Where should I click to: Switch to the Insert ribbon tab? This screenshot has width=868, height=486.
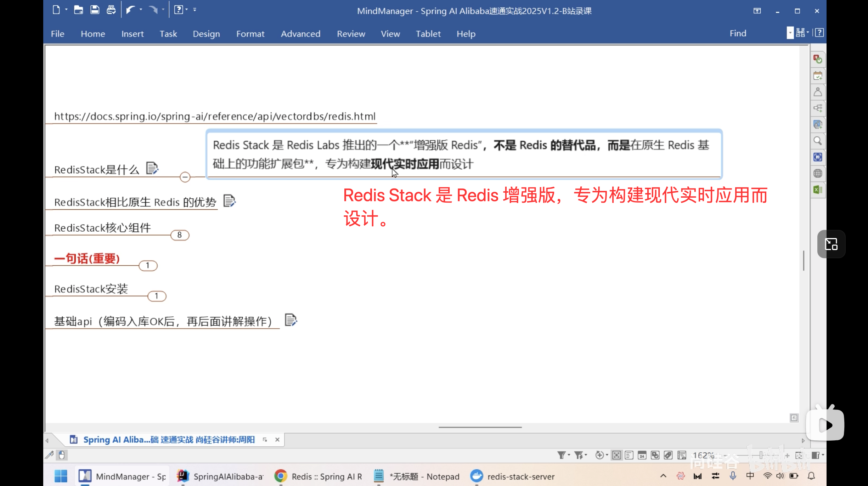coord(133,34)
